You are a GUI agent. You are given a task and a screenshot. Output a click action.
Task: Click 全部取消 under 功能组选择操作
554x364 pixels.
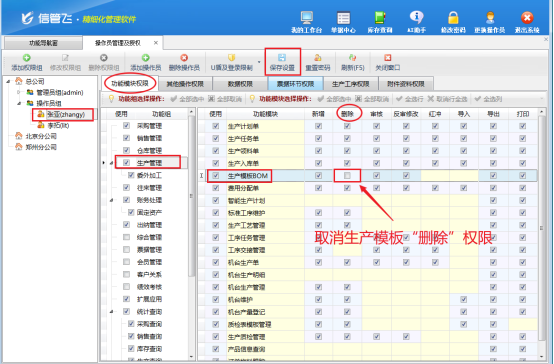pos(225,99)
